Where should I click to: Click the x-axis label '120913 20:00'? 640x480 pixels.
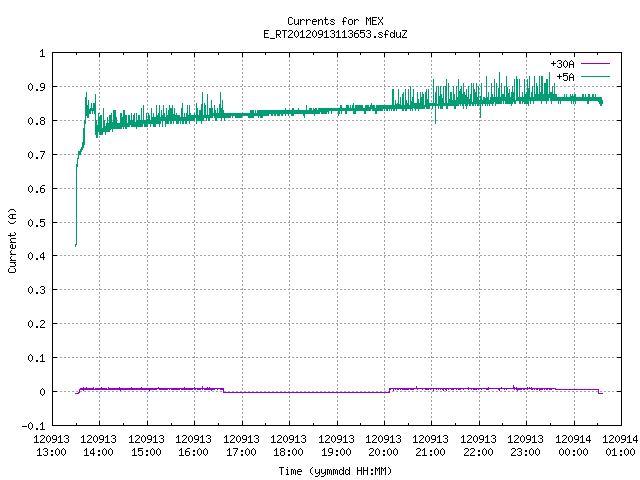(x=383, y=446)
